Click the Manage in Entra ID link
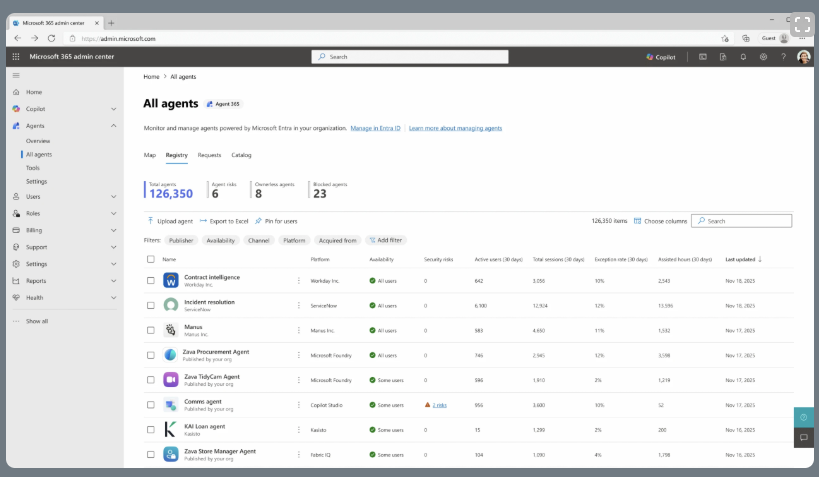 click(x=375, y=128)
